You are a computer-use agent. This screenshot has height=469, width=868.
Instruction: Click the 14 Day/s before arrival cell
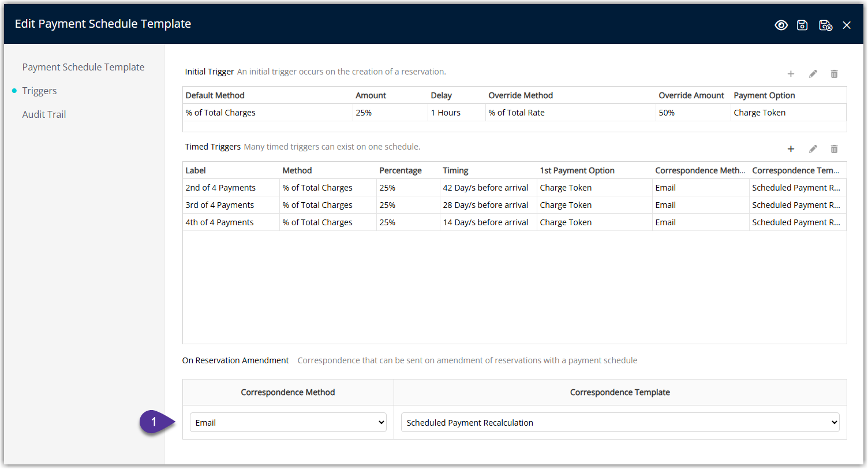coord(488,222)
